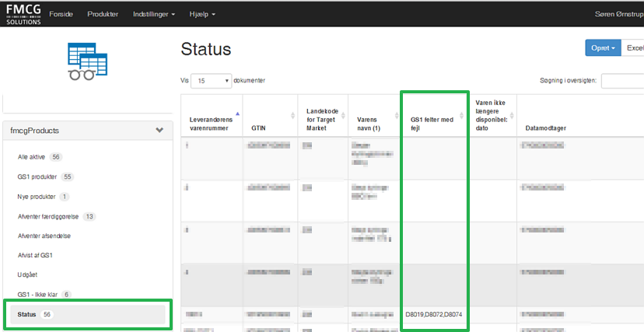644x332 pixels.
Task: Open the Opret dropdown button
Action: [603, 48]
